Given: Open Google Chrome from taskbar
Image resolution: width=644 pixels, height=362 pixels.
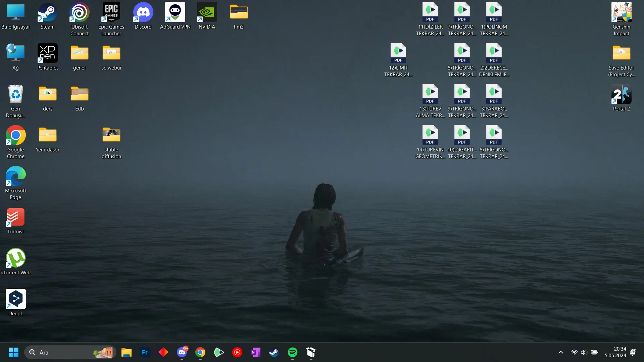Looking at the screenshot, I should point(200,352).
